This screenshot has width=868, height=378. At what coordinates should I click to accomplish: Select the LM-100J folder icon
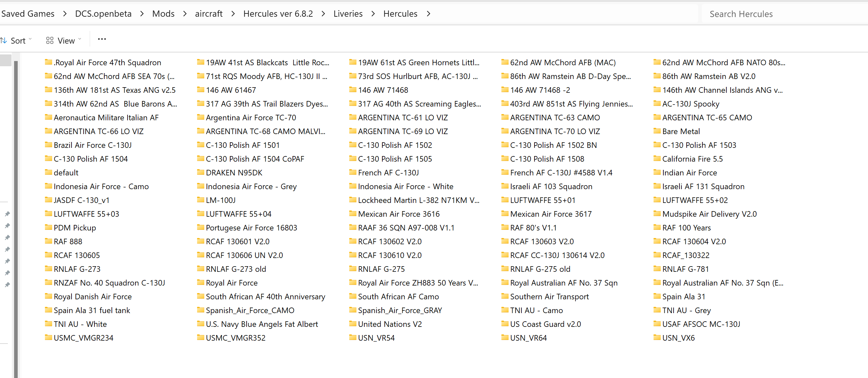201,200
